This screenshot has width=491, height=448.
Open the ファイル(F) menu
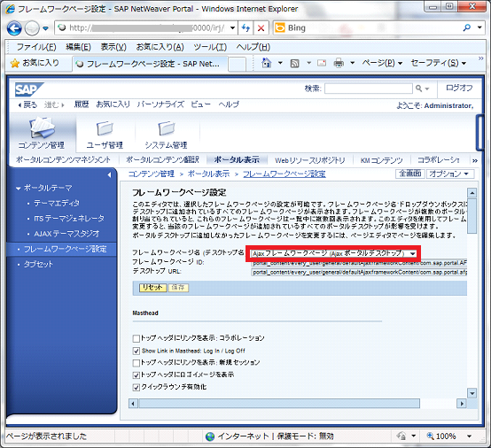36,47
